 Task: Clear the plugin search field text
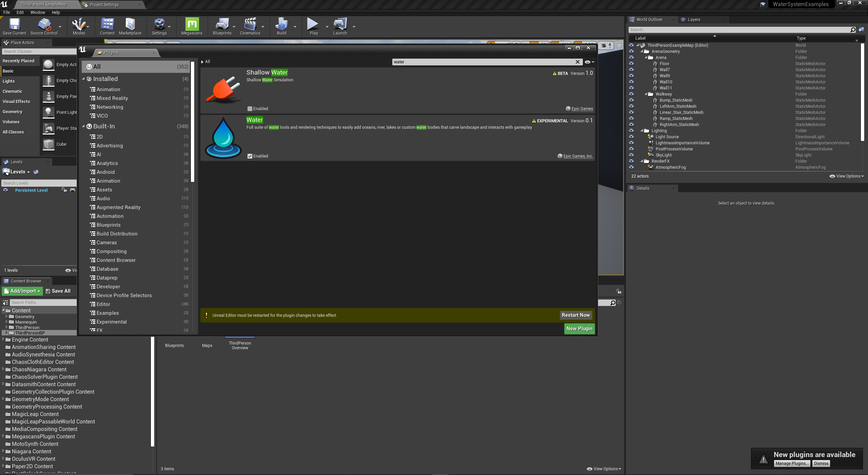577,62
